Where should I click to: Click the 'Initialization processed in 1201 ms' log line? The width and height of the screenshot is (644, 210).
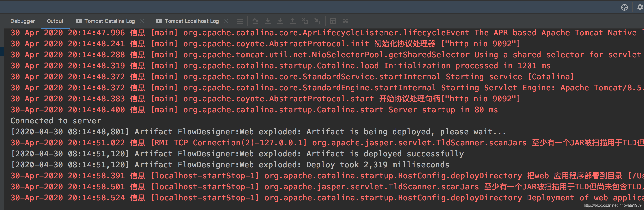280,66
